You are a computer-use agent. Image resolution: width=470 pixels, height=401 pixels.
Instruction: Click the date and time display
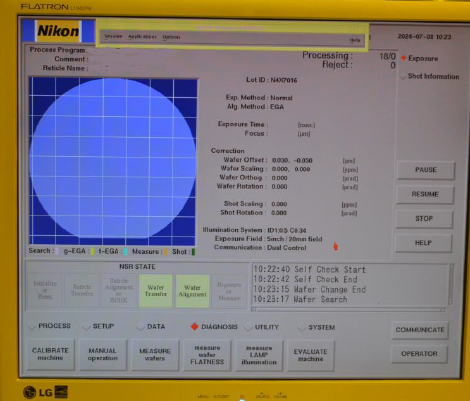point(424,37)
